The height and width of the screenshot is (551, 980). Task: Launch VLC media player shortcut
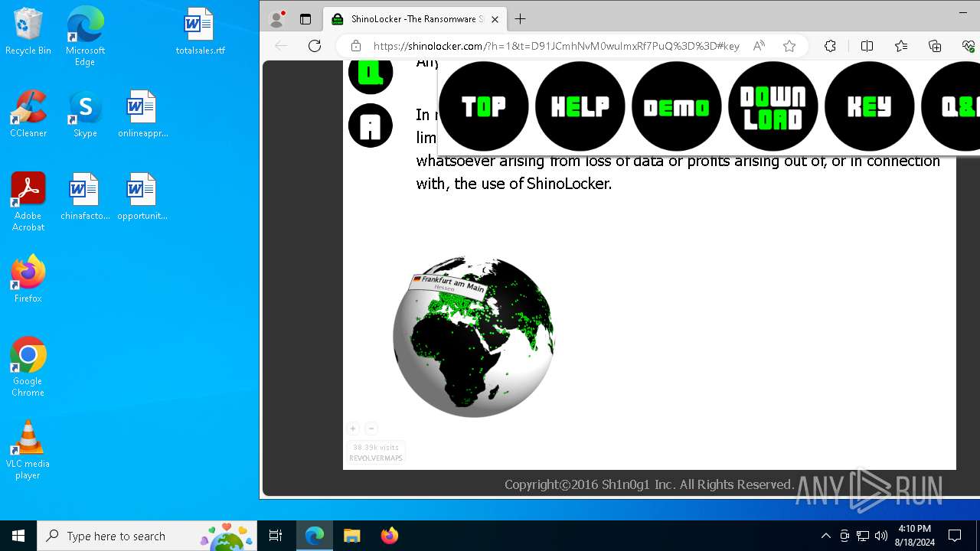coord(28,450)
